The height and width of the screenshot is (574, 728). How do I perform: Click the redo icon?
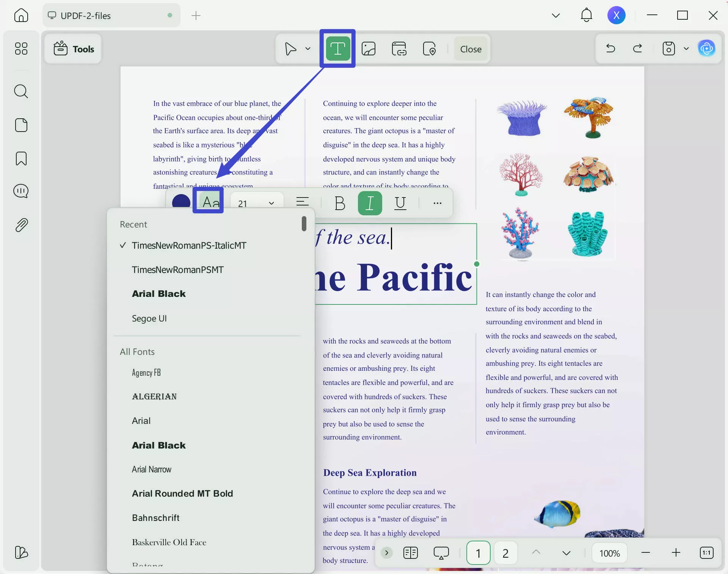[x=637, y=49]
